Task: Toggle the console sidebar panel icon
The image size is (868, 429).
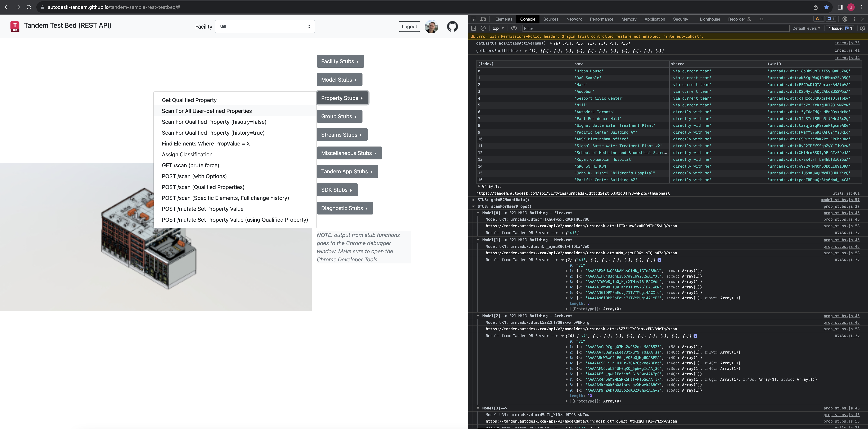Action: click(x=473, y=28)
